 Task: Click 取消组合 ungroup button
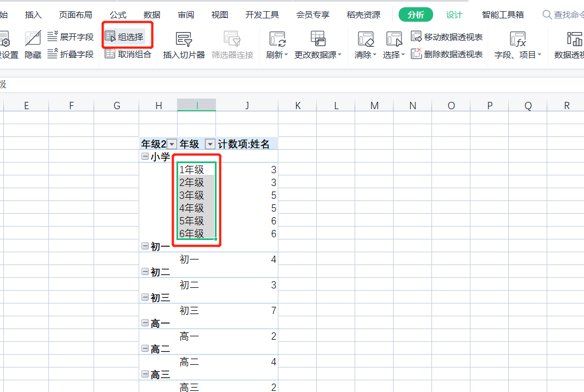coord(128,55)
